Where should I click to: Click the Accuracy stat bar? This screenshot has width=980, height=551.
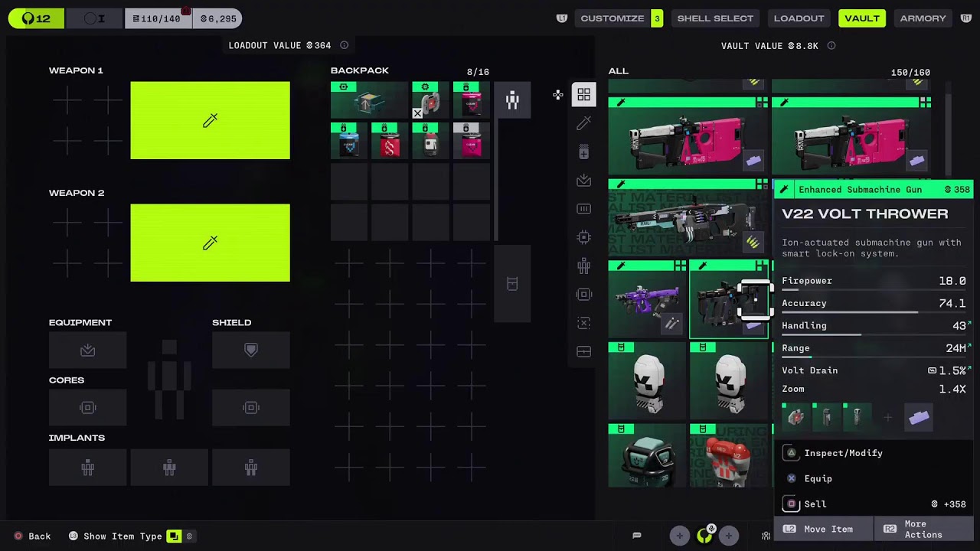pos(874,313)
